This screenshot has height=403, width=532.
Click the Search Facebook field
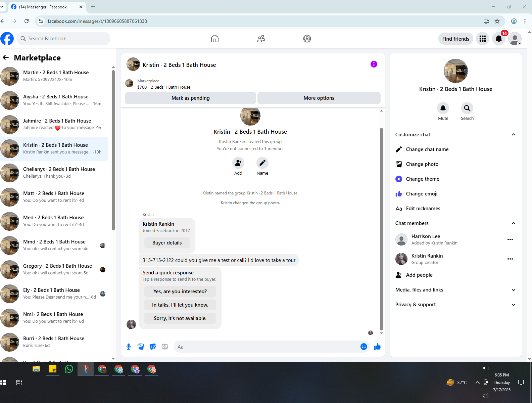[63, 39]
